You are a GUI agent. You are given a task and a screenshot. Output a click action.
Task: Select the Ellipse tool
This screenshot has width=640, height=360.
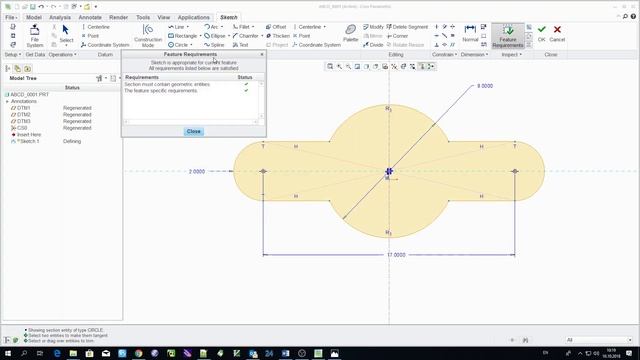tap(215, 36)
